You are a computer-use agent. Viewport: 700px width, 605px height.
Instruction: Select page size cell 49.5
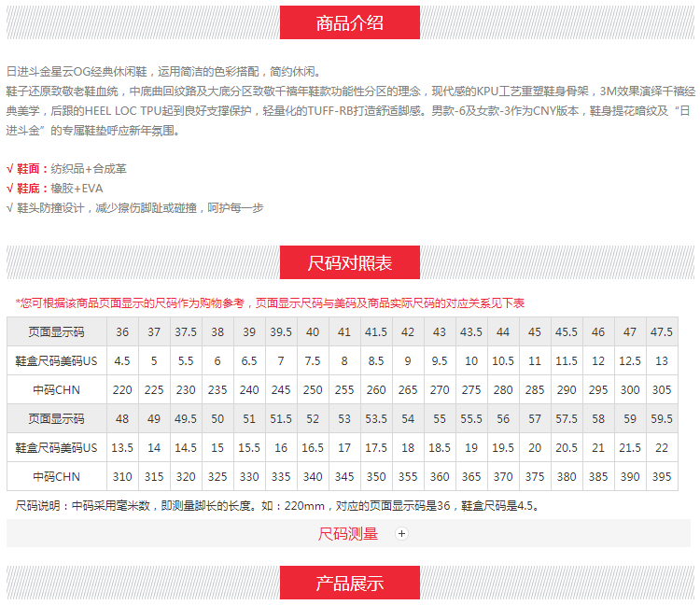(x=186, y=419)
